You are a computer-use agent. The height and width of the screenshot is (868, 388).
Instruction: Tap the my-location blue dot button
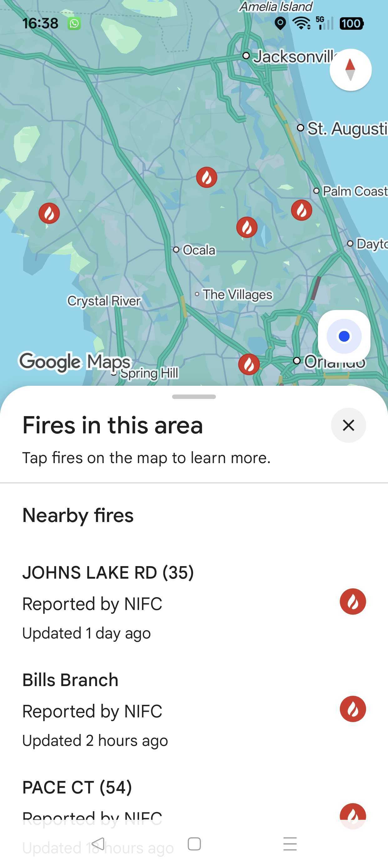pos(344,336)
